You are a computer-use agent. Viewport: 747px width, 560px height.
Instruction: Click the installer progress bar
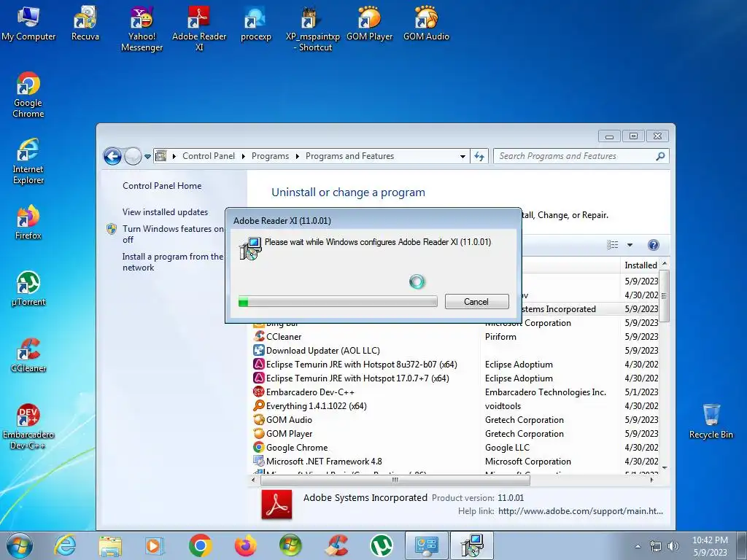338,301
